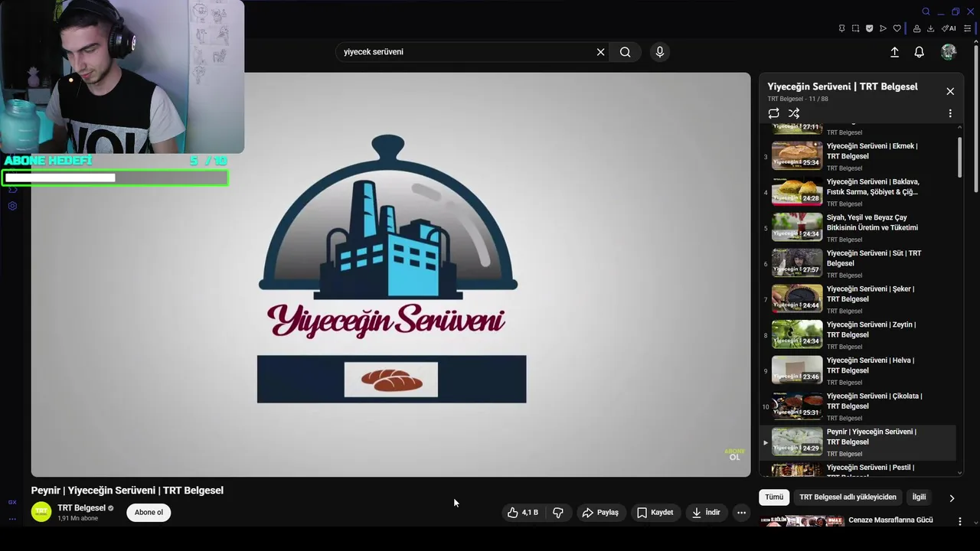This screenshot has height=551, width=980.
Task: Play Ekmek episode thumbnail in playlist
Action: 797,155
